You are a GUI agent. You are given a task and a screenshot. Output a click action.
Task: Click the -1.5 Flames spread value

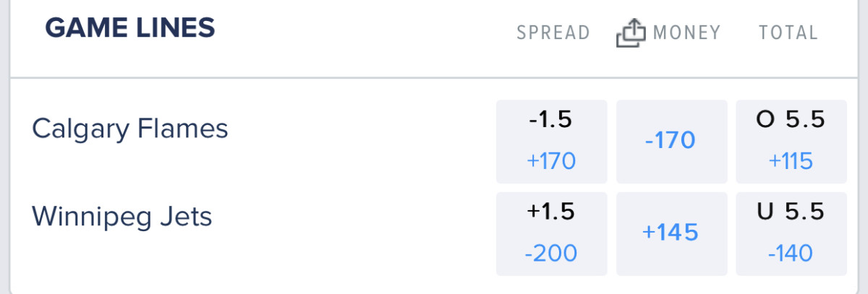[551, 120]
